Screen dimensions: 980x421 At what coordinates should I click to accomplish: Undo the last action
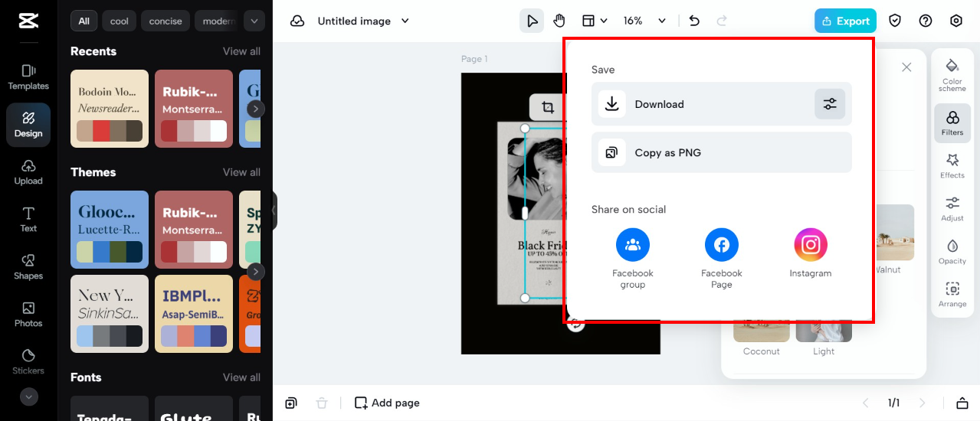tap(694, 21)
